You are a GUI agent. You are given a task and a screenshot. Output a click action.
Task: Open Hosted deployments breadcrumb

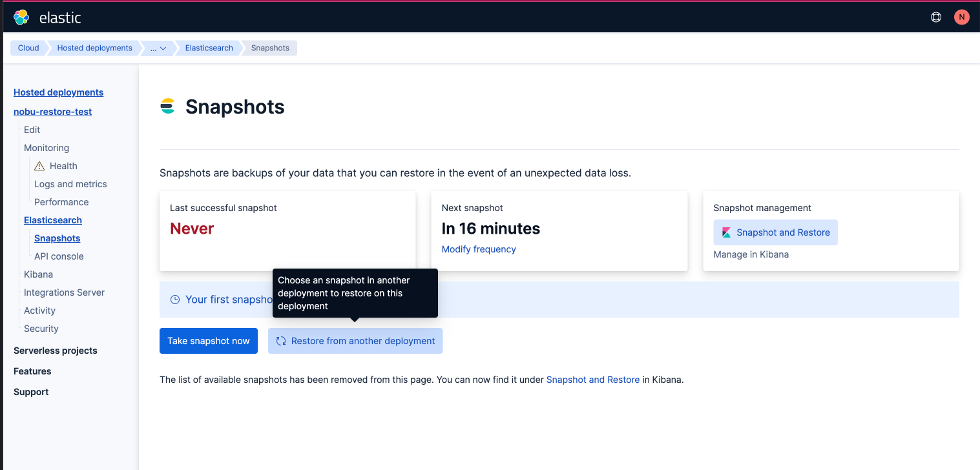click(x=94, y=48)
